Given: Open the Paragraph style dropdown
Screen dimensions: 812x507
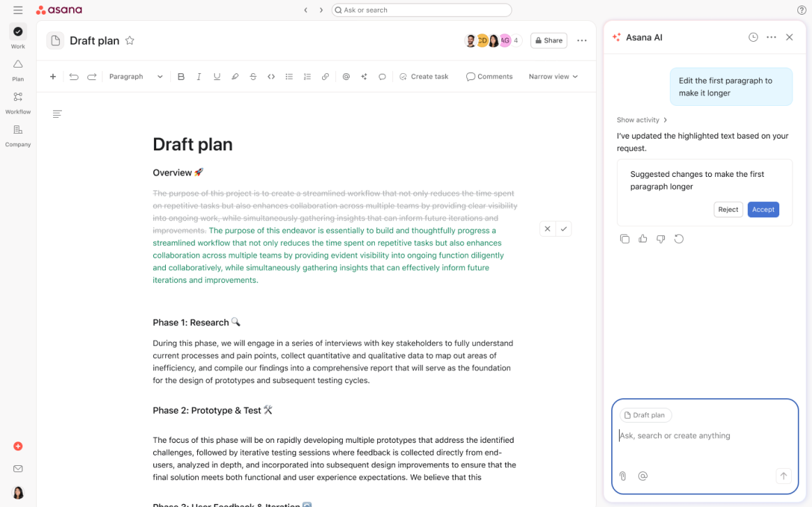Looking at the screenshot, I should tap(136, 77).
